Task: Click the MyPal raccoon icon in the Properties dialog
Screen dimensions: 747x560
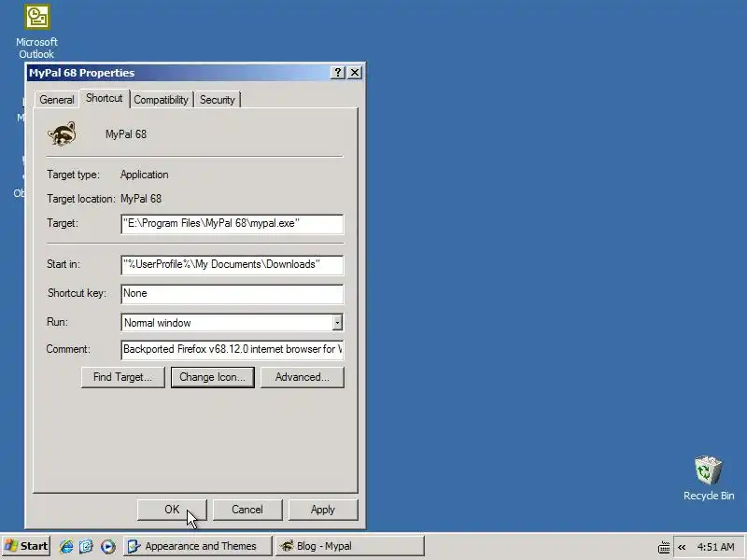Action: tap(62, 133)
